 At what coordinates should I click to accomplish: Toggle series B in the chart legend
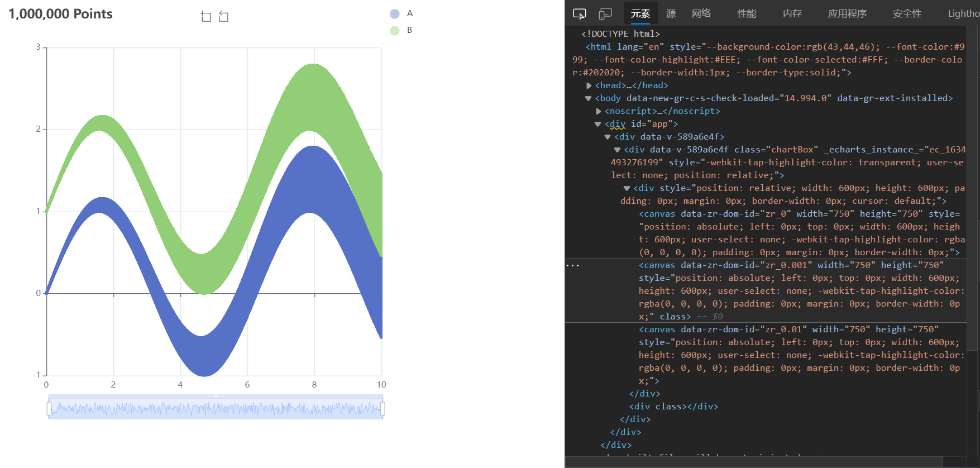coord(401,30)
